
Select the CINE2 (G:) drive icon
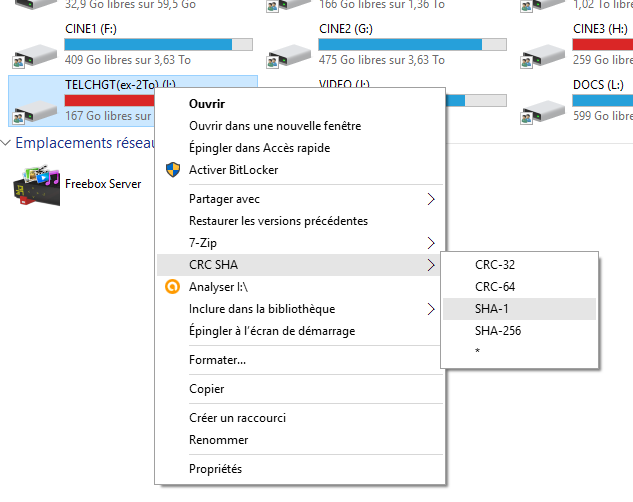tap(289, 56)
